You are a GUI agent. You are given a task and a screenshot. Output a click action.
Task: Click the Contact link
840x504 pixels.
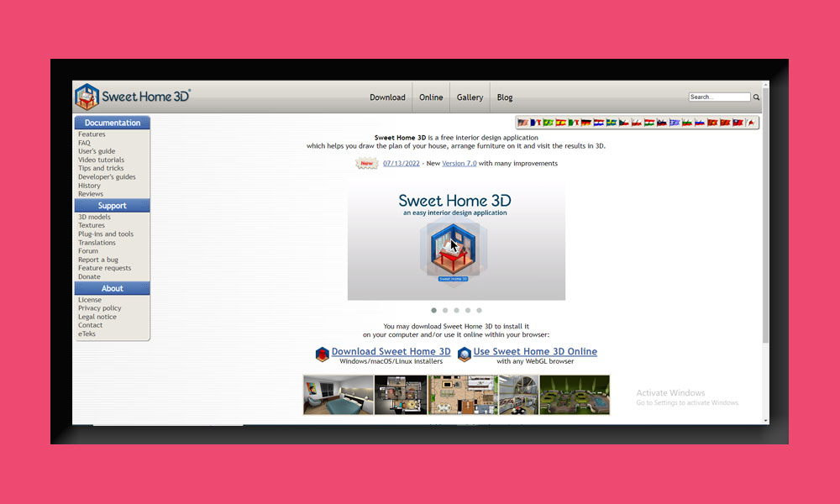pos(90,325)
